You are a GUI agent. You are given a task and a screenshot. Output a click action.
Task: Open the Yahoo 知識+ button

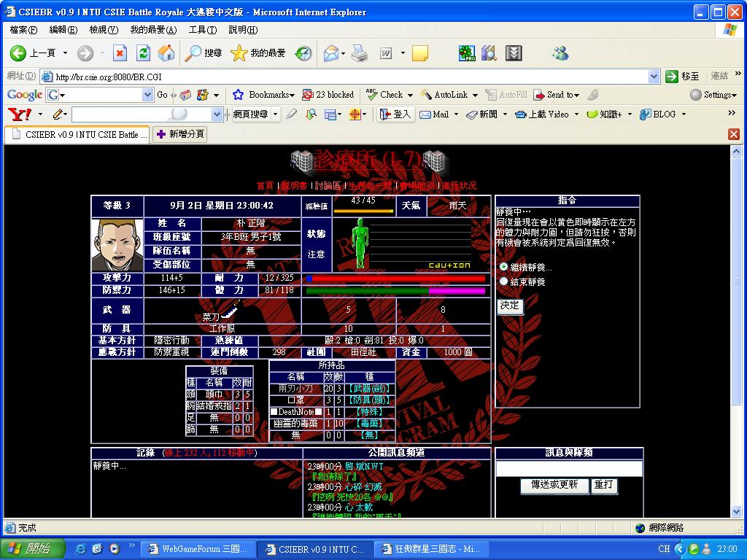click(604, 114)
